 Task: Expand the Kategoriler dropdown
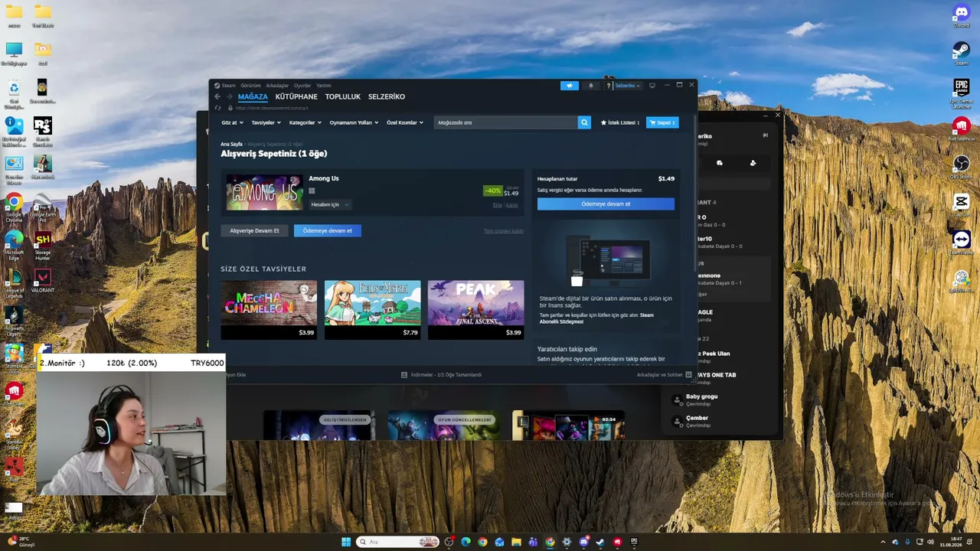point(305,122)
